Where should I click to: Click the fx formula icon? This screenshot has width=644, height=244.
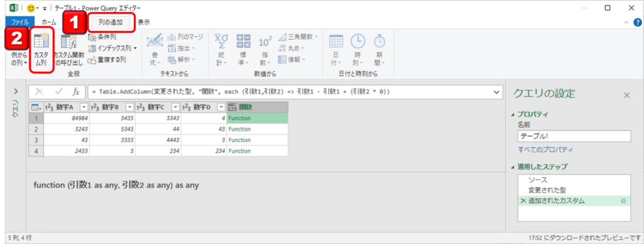(76, 92)
